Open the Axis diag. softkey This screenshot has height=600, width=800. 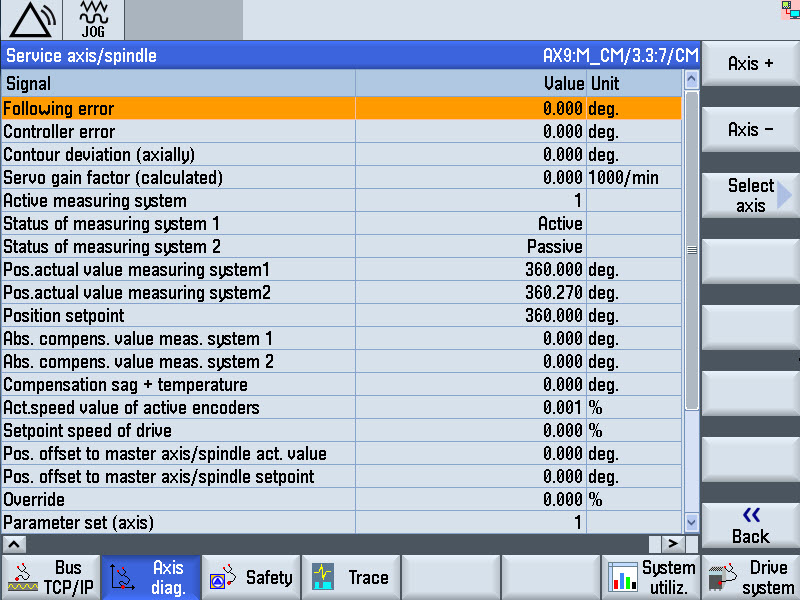pos(150,578)
